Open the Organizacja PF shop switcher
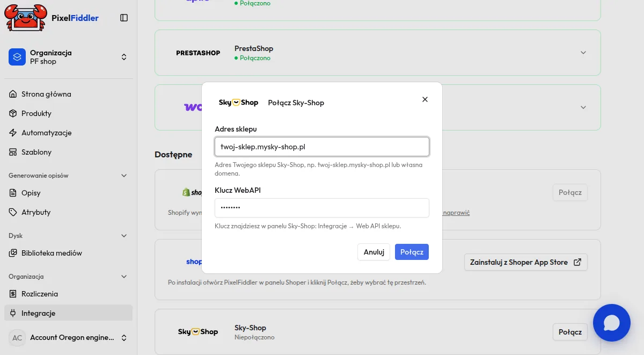This screenshot has height=355, width=644. (x=68, y=57)
